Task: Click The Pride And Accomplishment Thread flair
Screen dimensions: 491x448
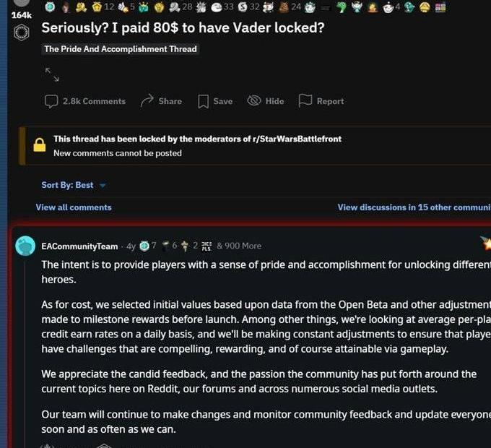Action: click(121, 49)
